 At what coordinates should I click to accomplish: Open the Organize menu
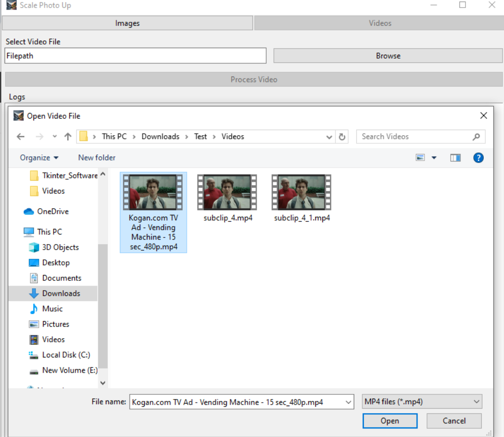coord(39,158)
